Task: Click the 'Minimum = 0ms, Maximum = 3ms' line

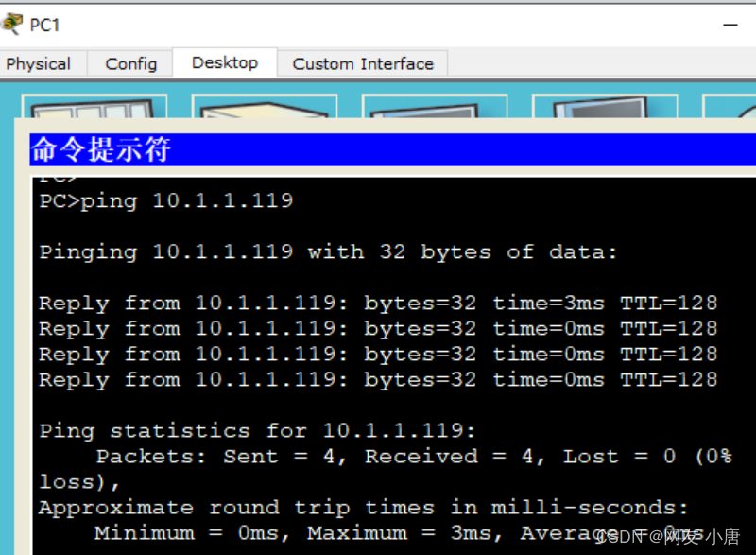Action: click(x=400, y=533)
